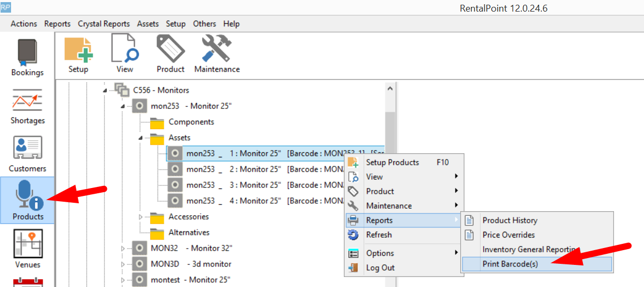Select asset row mon253 _ 1 : Monitor 25"
This screenshot has width=644, height=287.
tap(275, 153)
